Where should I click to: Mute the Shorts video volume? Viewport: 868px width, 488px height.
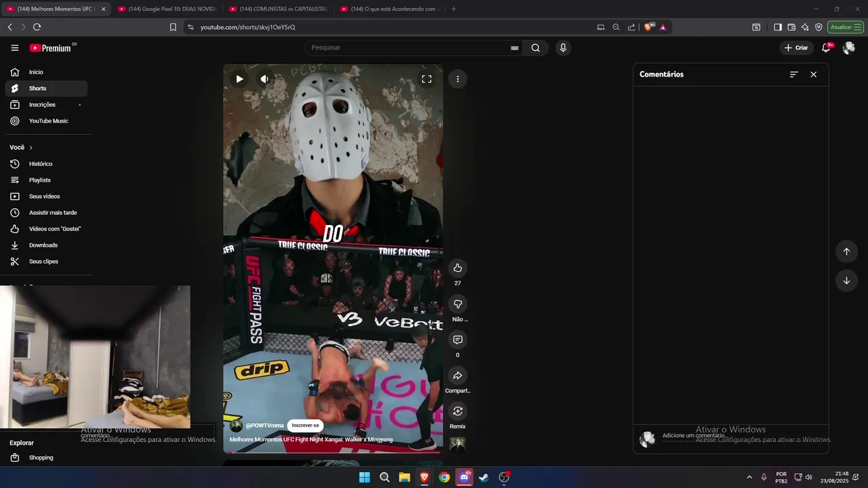(264, 79)
